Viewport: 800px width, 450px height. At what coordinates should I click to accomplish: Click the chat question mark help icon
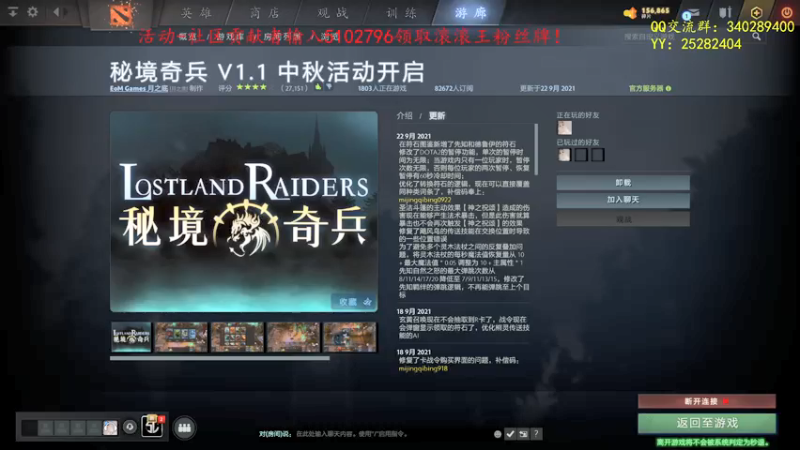pos(536,434)
